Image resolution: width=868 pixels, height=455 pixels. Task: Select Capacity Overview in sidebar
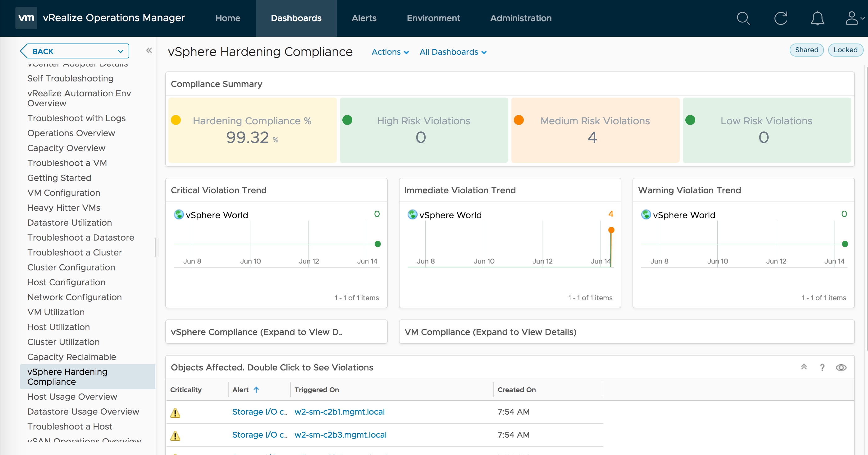coord(66,148)
